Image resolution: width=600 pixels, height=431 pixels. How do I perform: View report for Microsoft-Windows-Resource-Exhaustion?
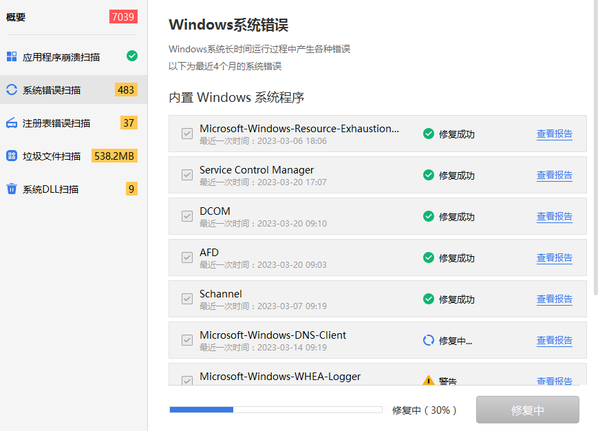(x=554, y=133)
